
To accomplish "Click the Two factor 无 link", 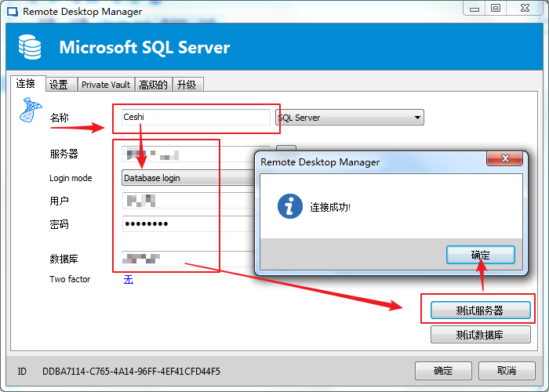I will 128,279.
